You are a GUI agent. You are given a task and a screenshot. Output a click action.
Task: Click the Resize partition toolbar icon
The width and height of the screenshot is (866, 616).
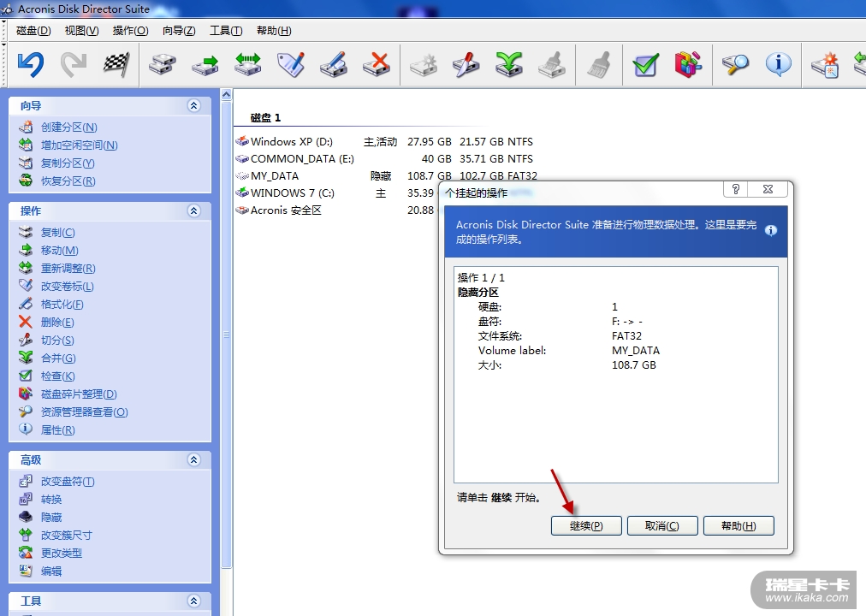tap(247, 64)
